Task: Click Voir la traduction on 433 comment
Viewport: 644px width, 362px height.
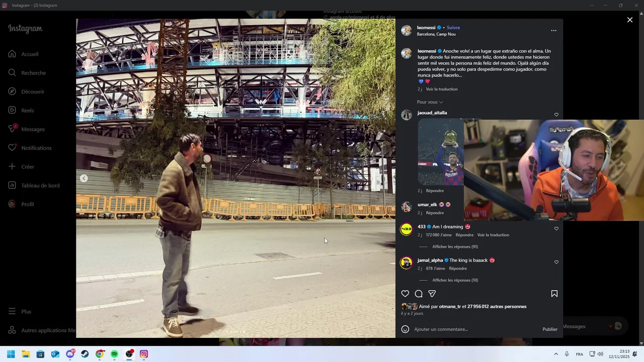Action: (x=493, y=235)
